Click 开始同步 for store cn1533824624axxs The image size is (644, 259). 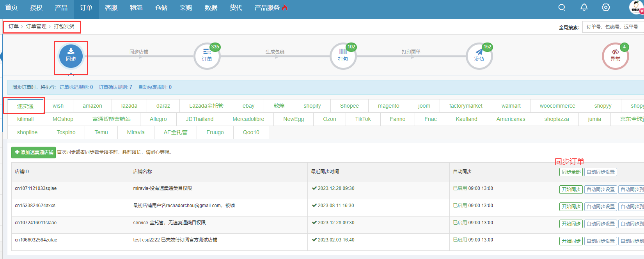[571, 207]
